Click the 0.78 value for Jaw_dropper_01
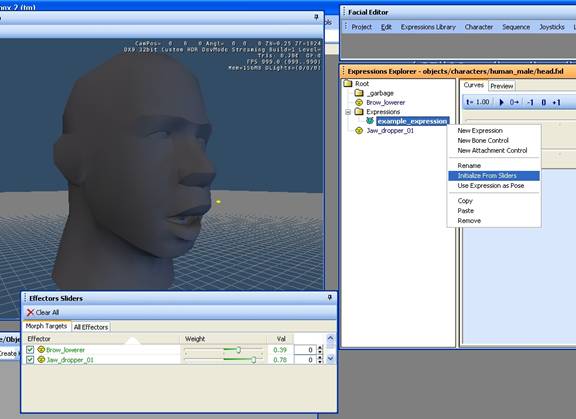The height and width of the screenshot is (419, 576). point(280,360)
